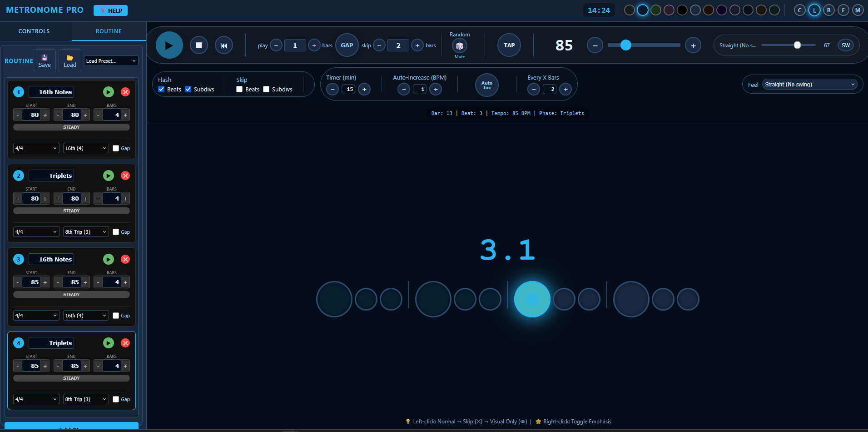Lower the tempo with the minus button
The height and width of the screenshot is (432, 868).
point(595,45)
